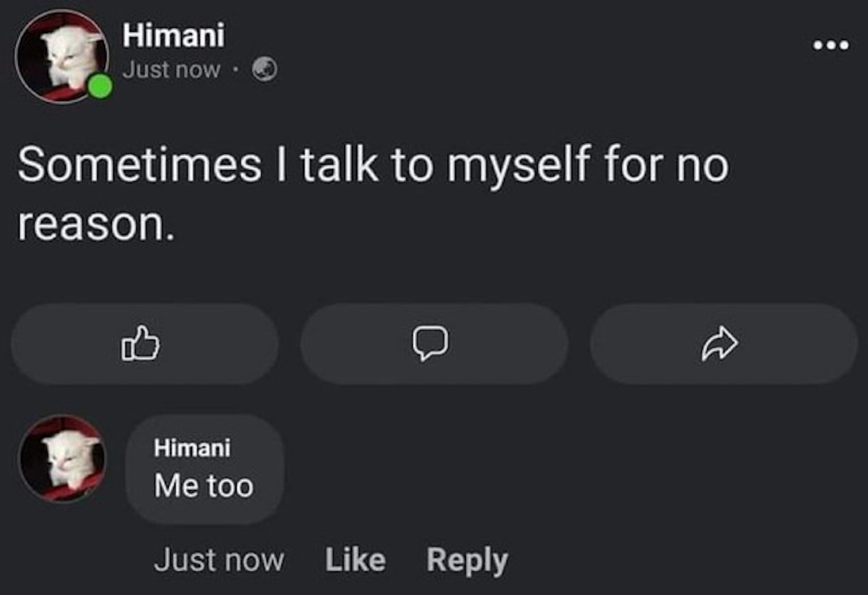This screenshot has height=595, width=868.
Task: Like the 'Me too' comment
Action: (355, 560)
